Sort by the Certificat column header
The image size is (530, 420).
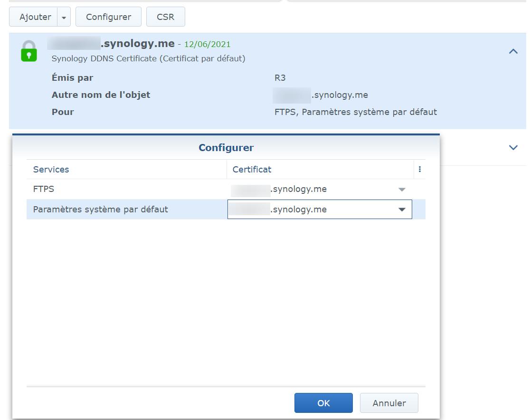point(252,170)
